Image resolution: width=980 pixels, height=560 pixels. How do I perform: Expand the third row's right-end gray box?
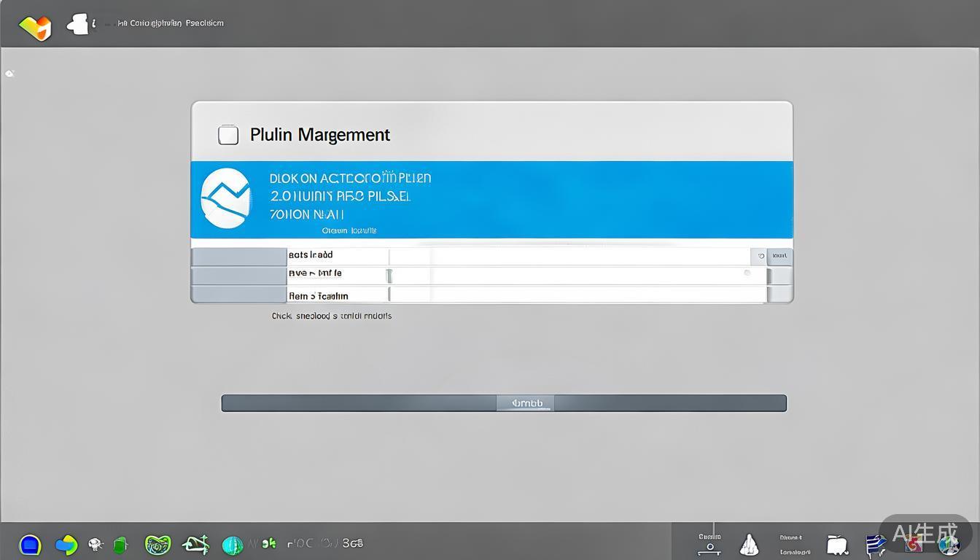tap(780, 294)
